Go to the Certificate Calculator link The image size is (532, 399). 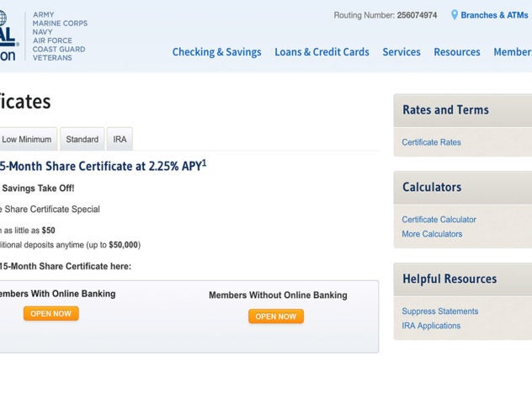pyautogui.click(x=439, y=220)
